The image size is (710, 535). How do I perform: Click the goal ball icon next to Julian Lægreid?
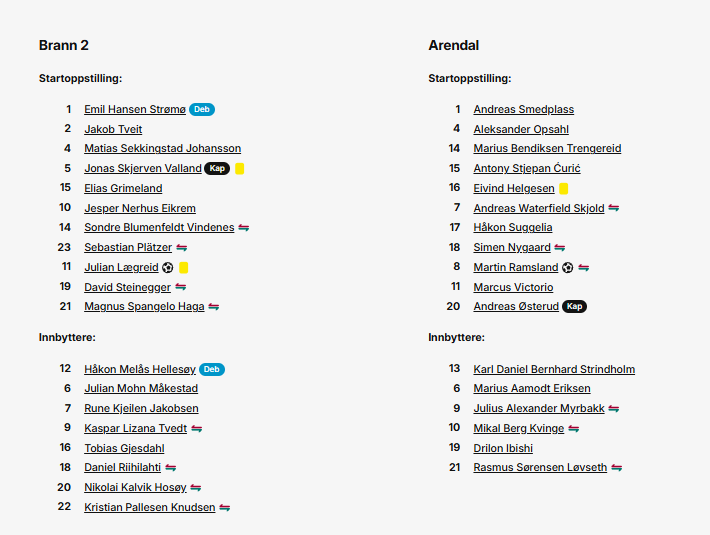pos(168,268)
